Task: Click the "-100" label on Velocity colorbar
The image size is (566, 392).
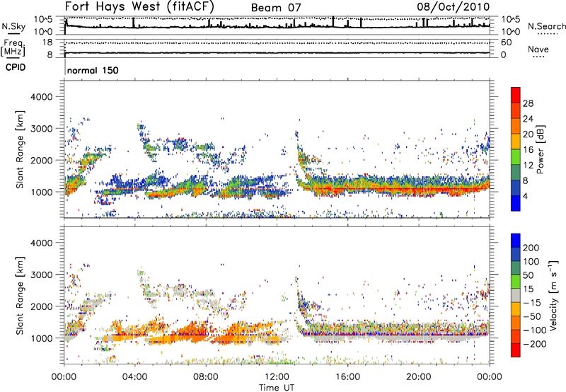Action: [534, 330]
